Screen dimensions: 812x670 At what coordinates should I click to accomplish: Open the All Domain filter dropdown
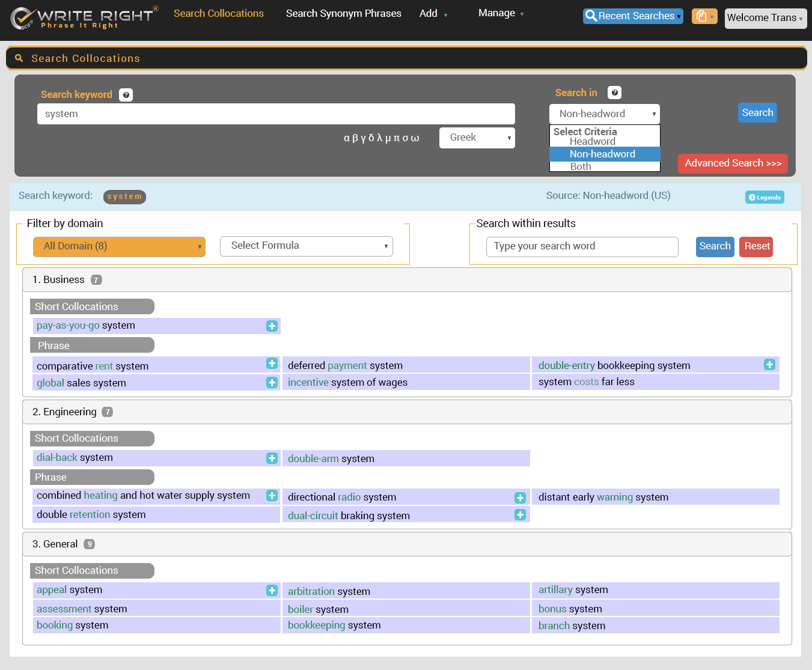coord(119,246)
